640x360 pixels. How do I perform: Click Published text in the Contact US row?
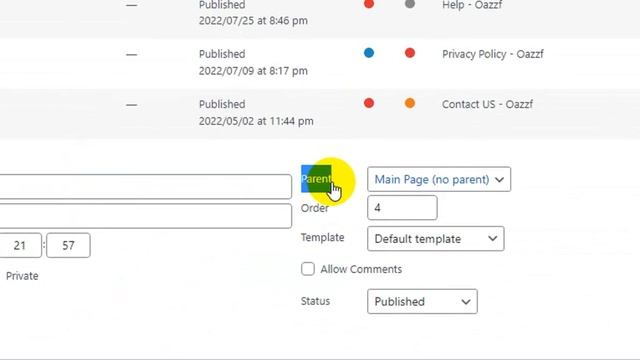tap(222, 104)
